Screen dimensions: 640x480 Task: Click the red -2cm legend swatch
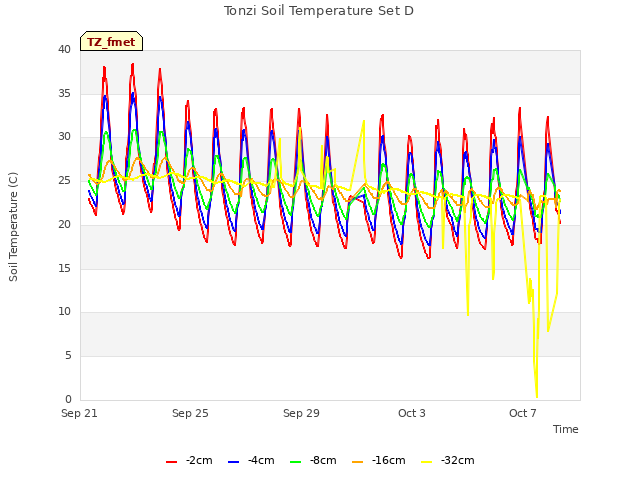[x=171, y=462]
